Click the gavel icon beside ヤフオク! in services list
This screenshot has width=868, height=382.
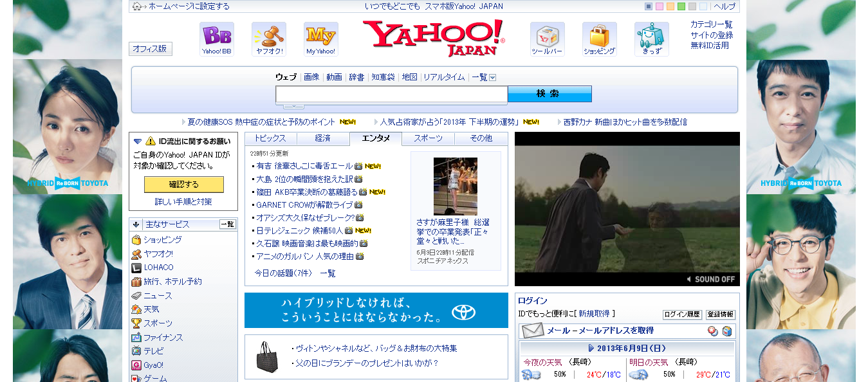point(136,253)
